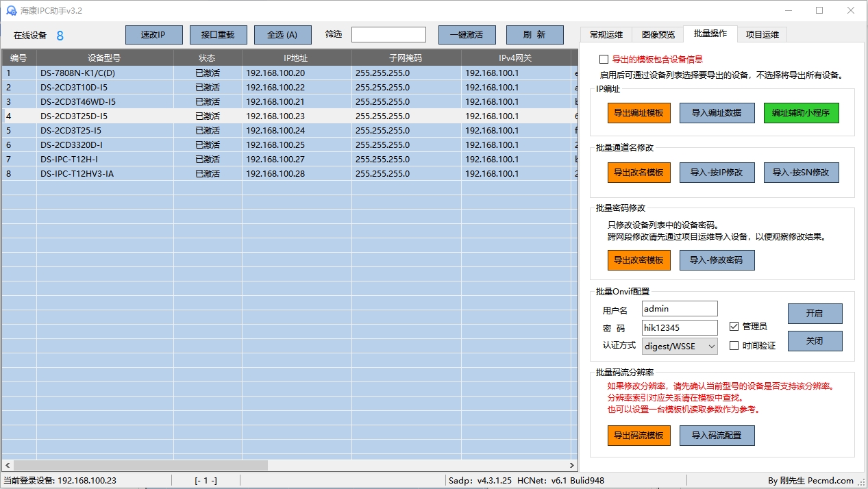Click 已激活 status in row 5
Viewport: 868px width, 489px height.
(208, 131)
